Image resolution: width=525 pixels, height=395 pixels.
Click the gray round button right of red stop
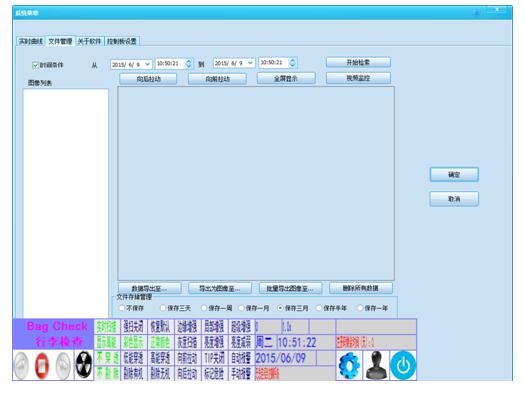pos(63,366)
